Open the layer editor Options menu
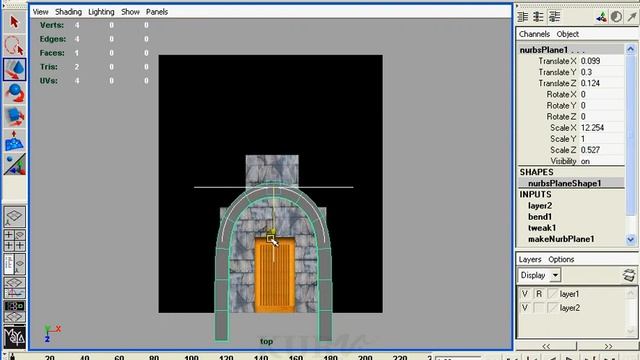The width and height of the screenshot is (640, 360). pos(561,260)
